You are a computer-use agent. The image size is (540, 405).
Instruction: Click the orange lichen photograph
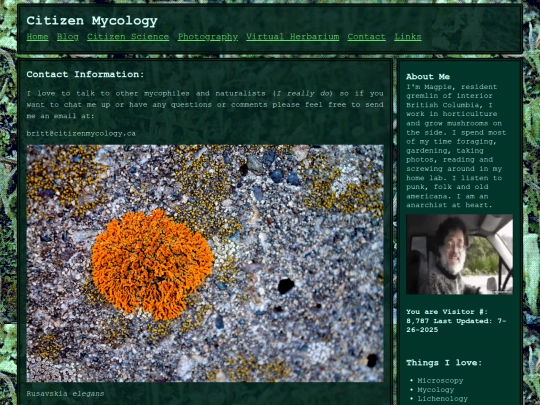point(205,263)
